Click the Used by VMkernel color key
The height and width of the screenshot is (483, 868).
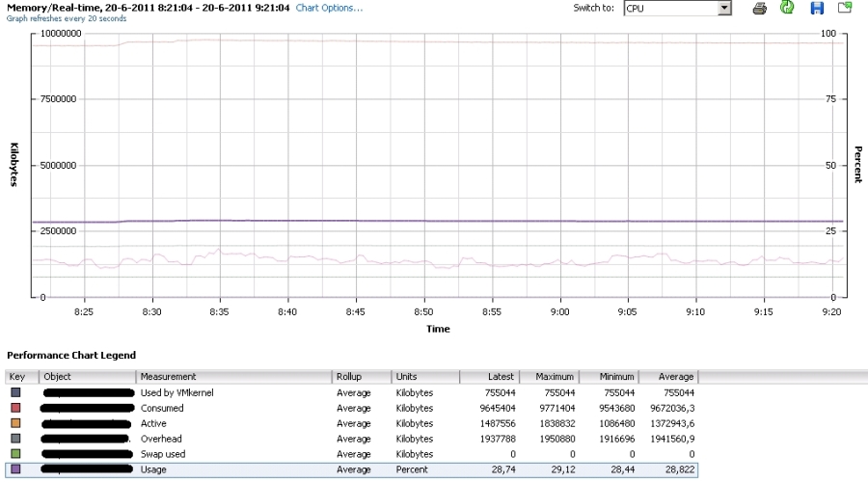point(15,392)
